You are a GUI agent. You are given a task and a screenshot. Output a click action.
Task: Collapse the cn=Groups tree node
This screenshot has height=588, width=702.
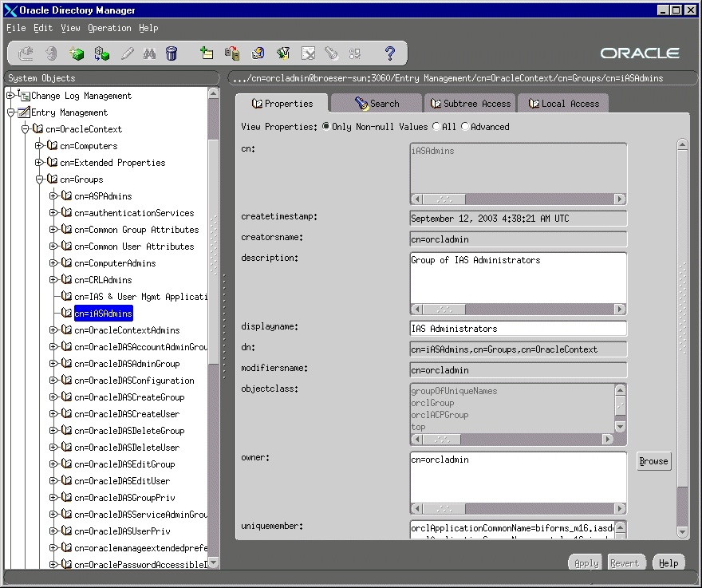point(38,179)
